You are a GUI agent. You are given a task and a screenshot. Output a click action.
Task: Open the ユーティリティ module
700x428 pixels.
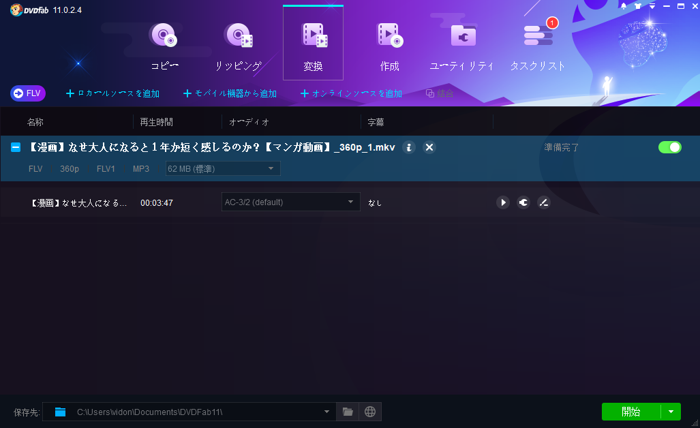462,46
